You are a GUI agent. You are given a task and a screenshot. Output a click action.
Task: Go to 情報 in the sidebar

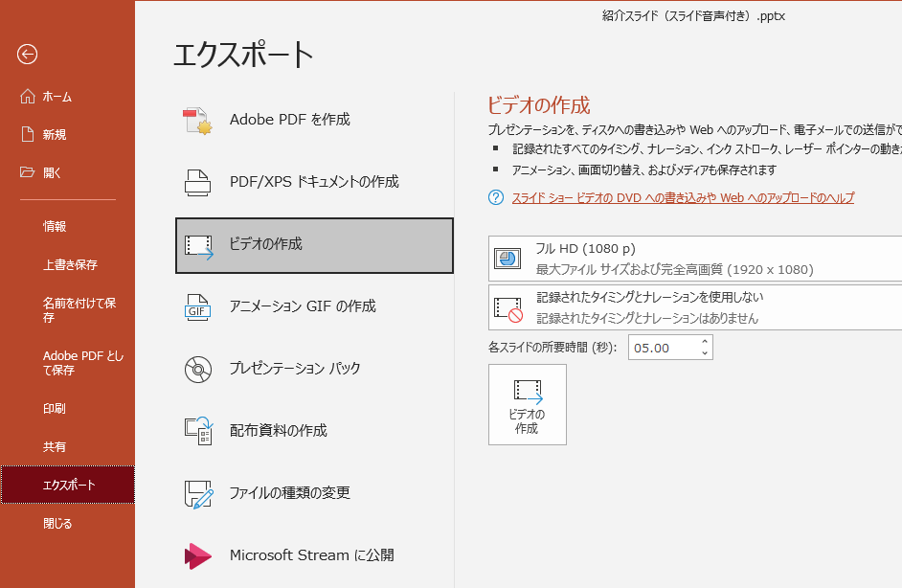coord(55,227)
